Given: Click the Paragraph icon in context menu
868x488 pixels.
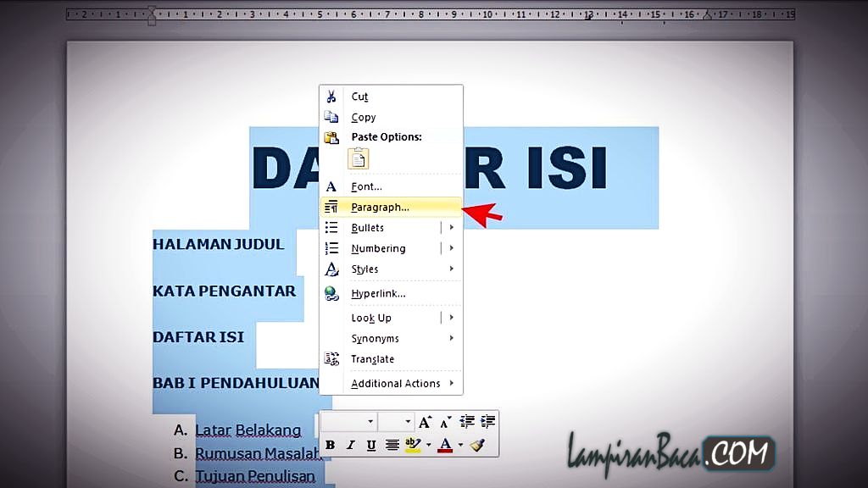Looking at the screenshot, I should 331,207.
